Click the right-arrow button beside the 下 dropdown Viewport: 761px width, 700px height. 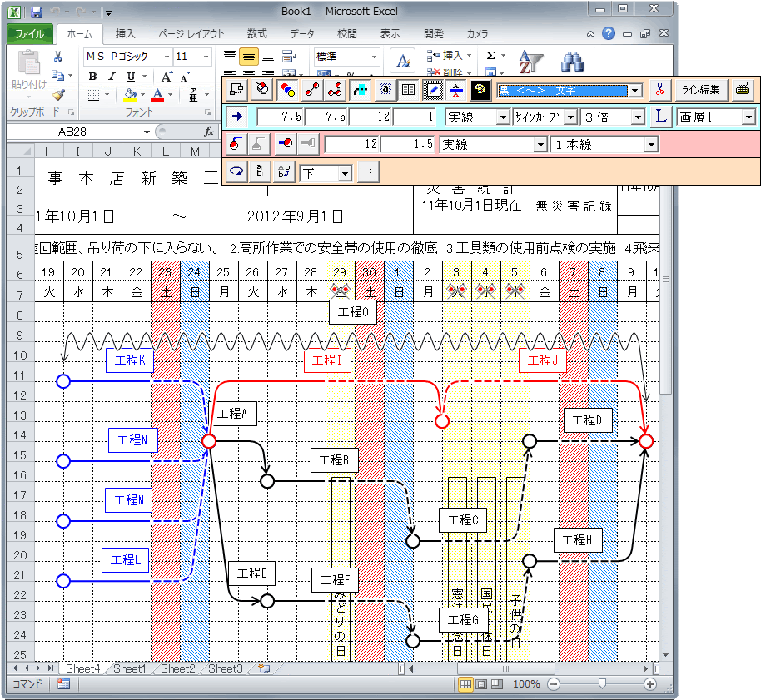367,171
